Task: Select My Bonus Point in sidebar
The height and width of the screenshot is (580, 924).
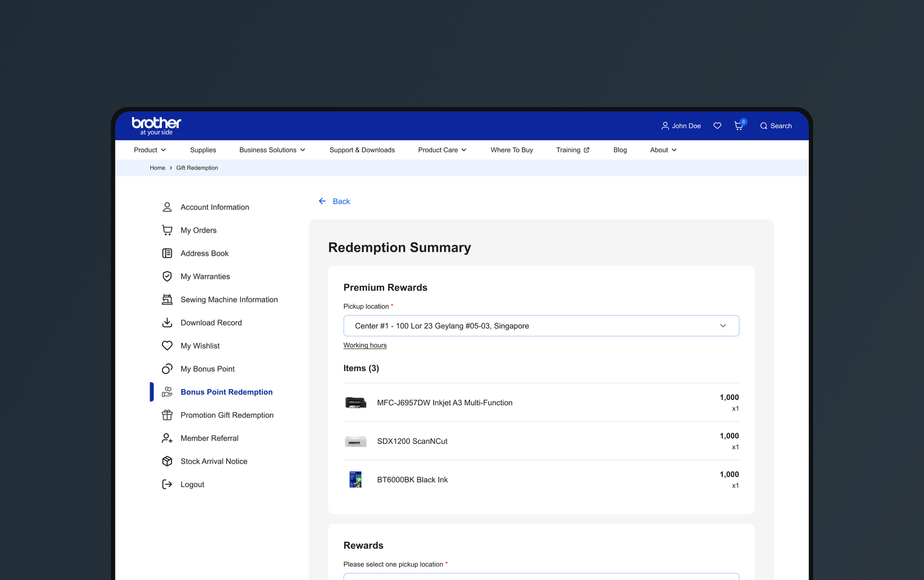Action: [207, 369]
